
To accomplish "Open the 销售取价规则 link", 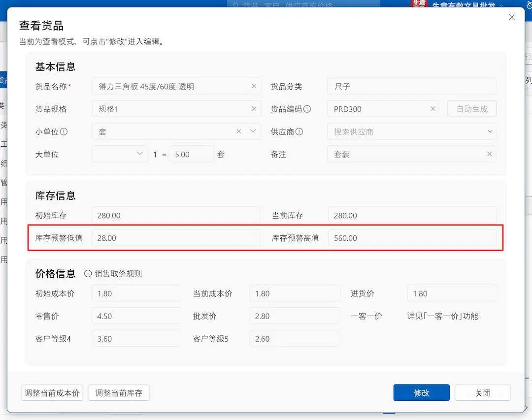I will (x=118, y=274).
